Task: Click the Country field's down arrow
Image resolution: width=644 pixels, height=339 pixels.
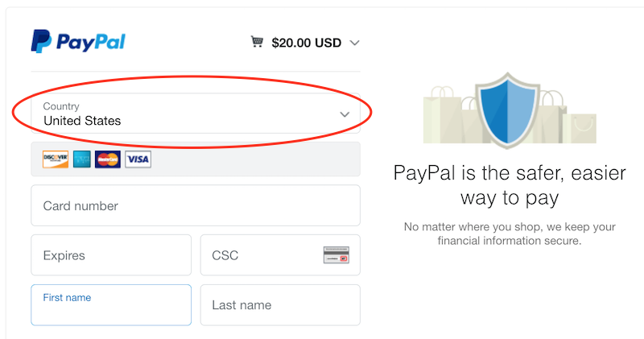Action: click(x=345, y=114)
